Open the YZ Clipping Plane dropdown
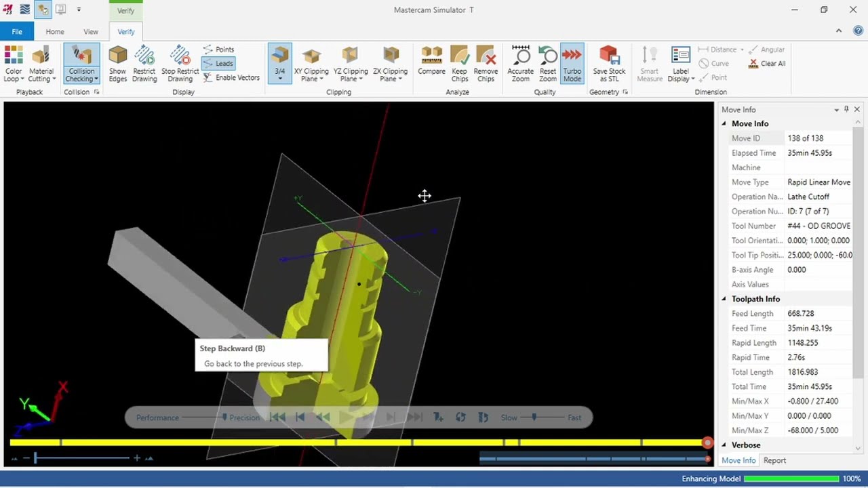868x488 pixels. (361, 79)
